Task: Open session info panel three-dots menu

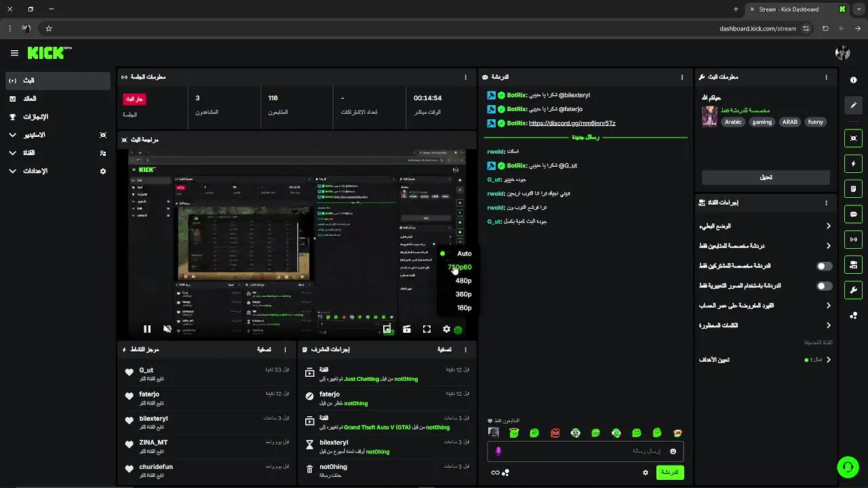Action: [465, 77]
